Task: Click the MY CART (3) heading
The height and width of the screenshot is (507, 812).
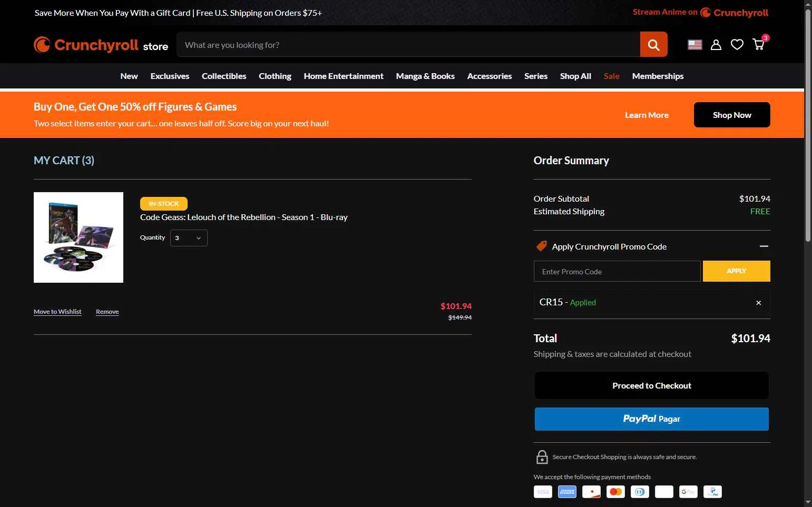Action: (x=64, y=161)
